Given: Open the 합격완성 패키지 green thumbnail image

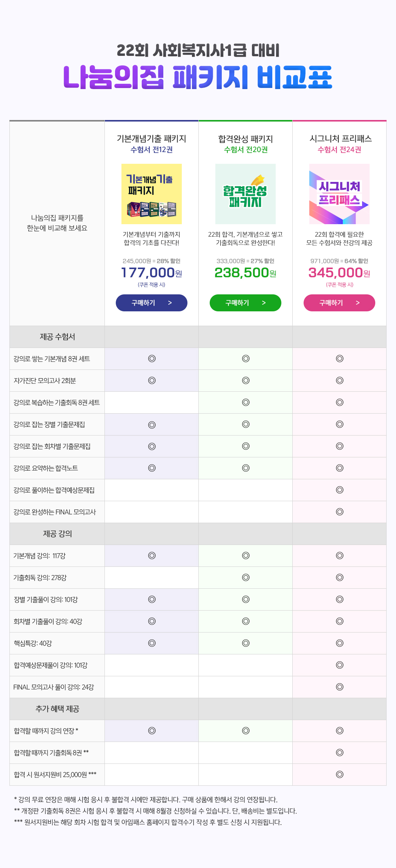Looking at the screenshot, I should point(246,194).
